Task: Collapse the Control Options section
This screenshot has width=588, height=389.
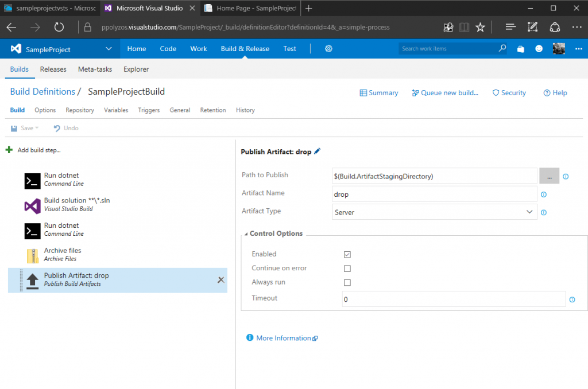Action: coord(246,234)
